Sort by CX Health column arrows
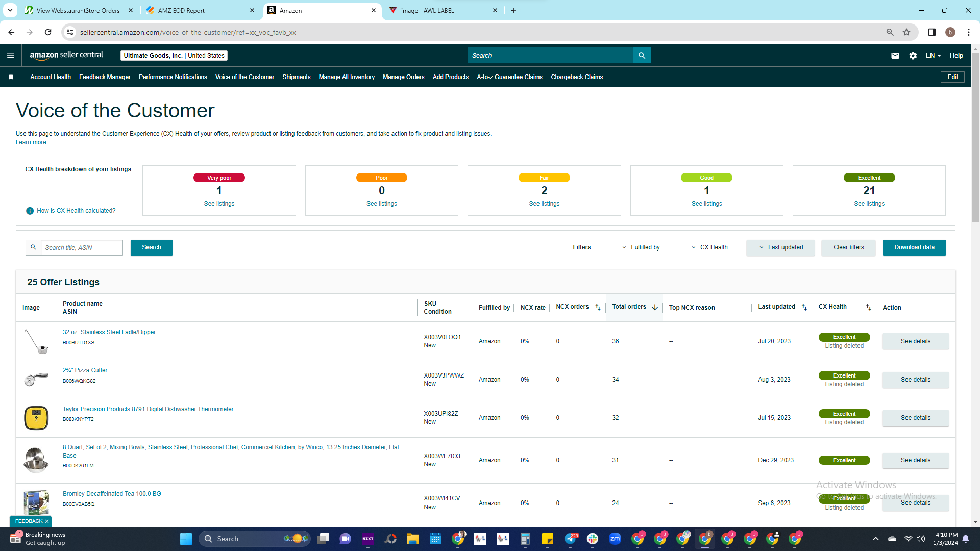 click(869, 307)
